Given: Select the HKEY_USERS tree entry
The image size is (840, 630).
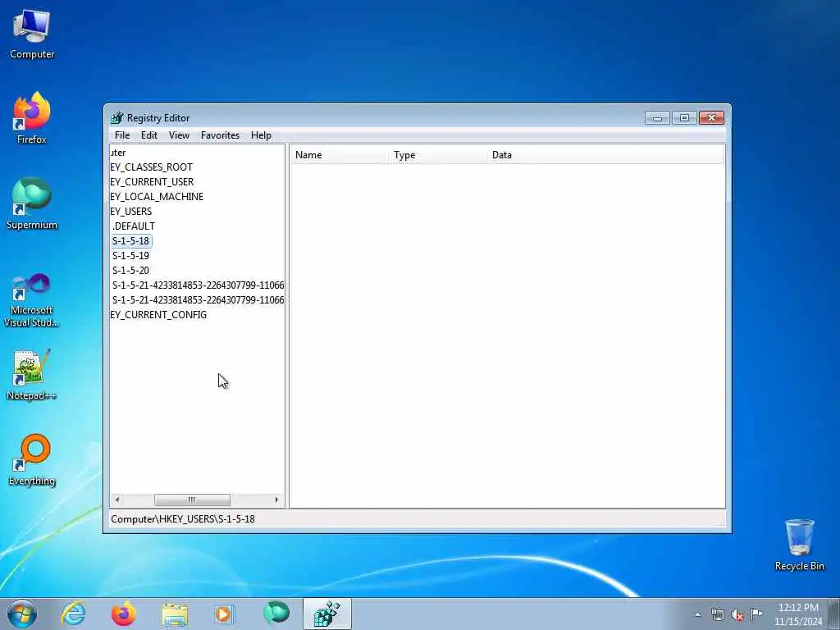Looking at the screenshot, I should point(131,211).
